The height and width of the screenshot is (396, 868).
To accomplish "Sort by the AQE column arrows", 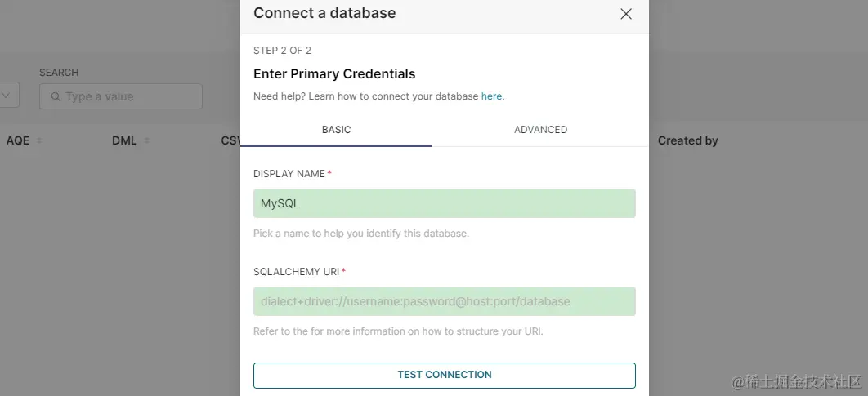I will click(39, 140).
